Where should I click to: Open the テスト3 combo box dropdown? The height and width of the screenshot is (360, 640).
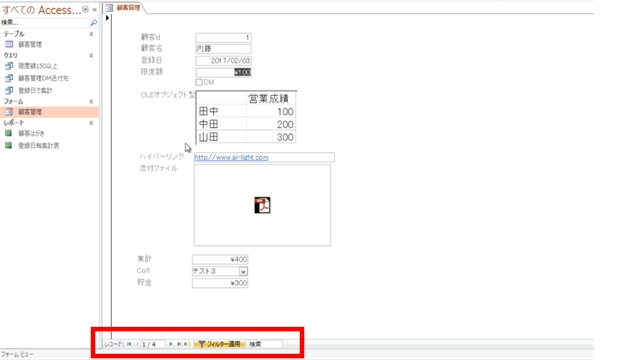tap(243, 271)
